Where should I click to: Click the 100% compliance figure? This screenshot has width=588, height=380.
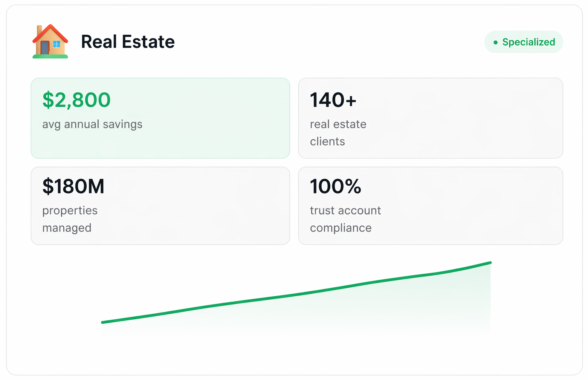[335, 186]
